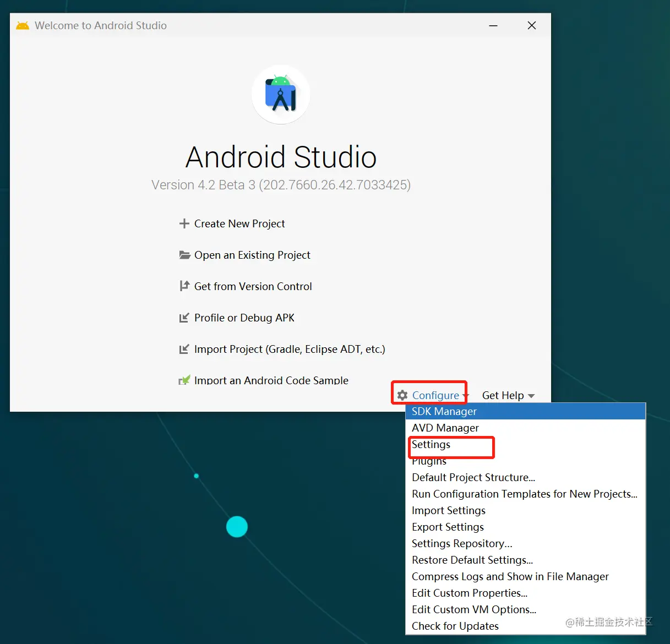The height and width of the screenshot is (644, 670).
Task: Minimize the Welcome to Android Studio window
Action: (493, 25)
